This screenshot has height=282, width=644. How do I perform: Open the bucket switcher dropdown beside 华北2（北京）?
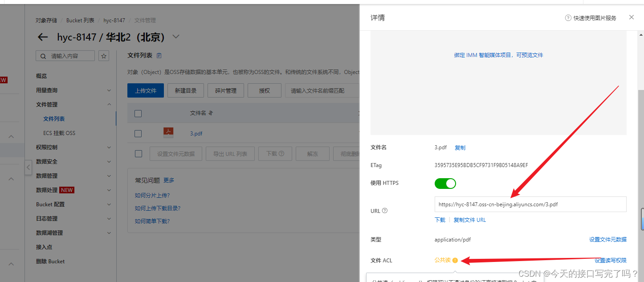click(x=175, y=37)
